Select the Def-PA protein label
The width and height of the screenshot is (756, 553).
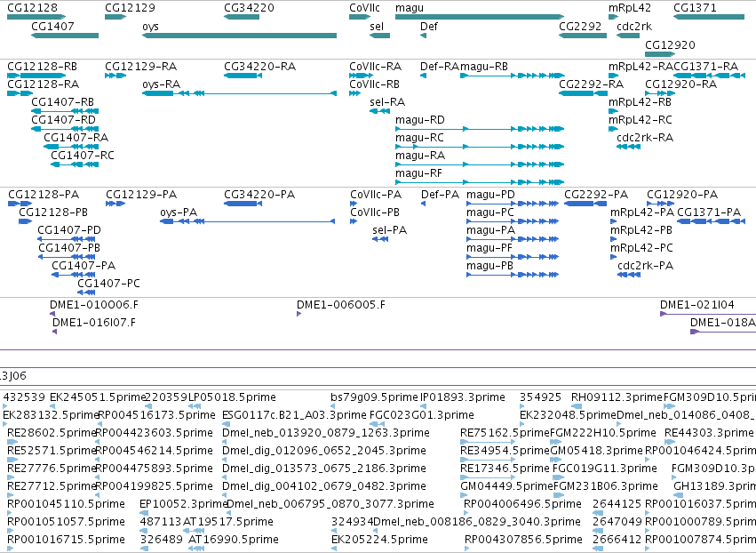tap(441, 194)
